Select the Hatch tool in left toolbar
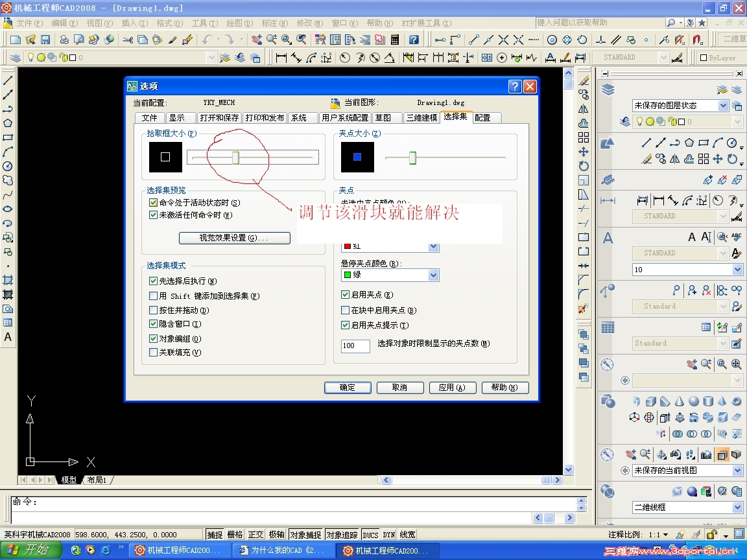 [8, 280]
